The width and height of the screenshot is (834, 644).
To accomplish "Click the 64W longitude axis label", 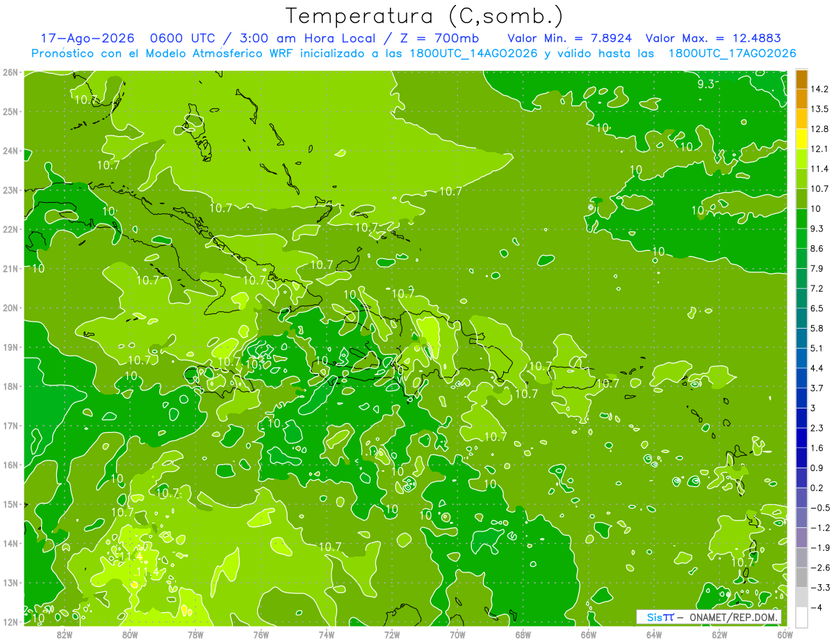I will (x=654, y=634).
